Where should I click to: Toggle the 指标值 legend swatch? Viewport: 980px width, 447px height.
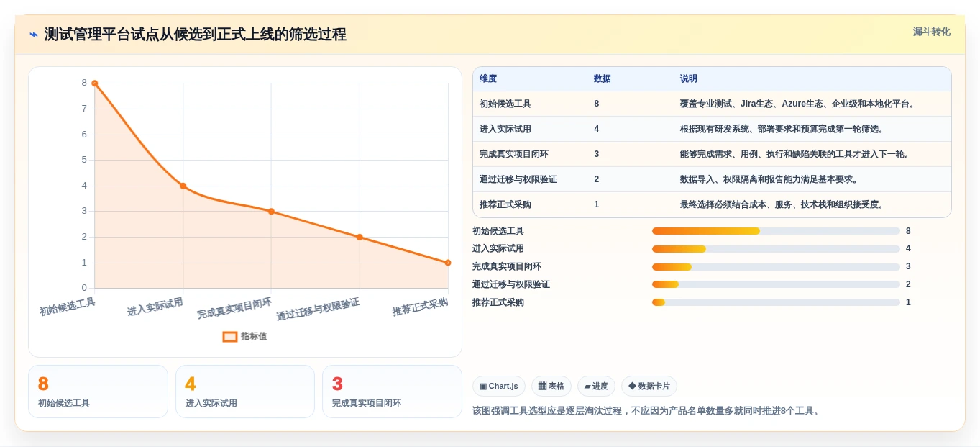(x=230, y=336)
